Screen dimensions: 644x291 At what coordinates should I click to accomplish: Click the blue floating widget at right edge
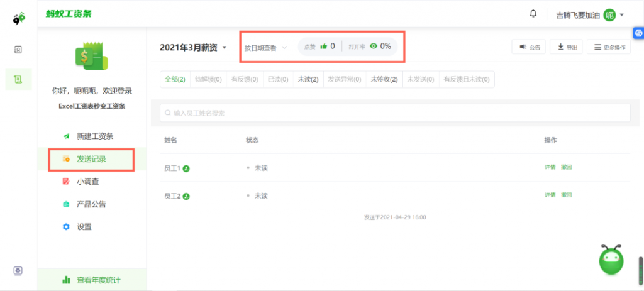637,33
